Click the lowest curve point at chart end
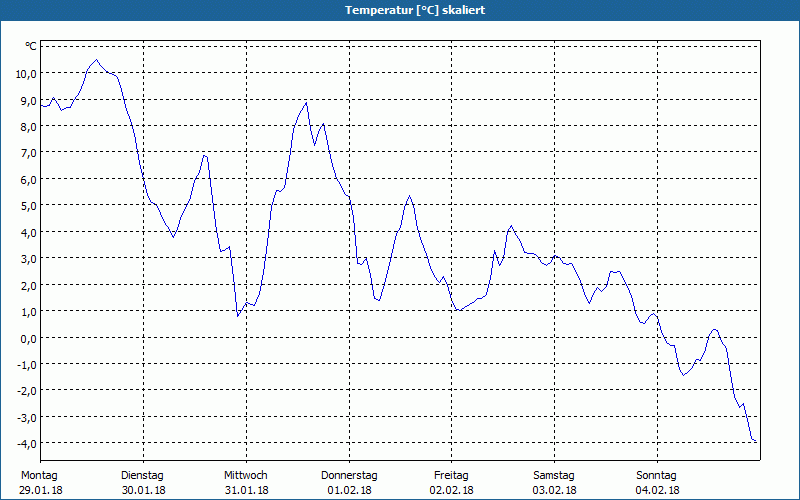 755,441
